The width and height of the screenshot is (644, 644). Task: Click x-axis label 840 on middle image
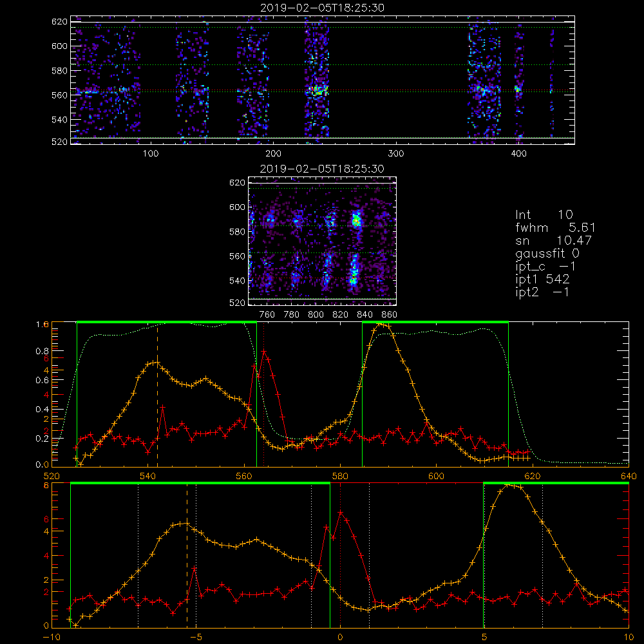tap(365, 315)
